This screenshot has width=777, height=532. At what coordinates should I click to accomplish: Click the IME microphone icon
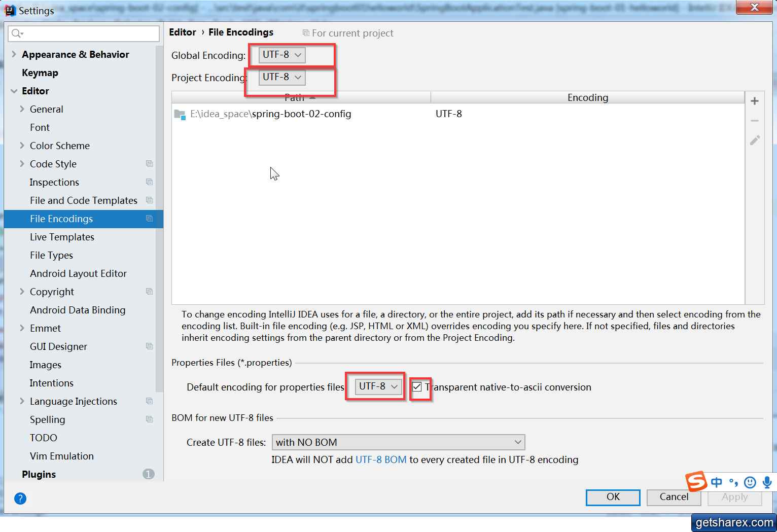[767, 482]
